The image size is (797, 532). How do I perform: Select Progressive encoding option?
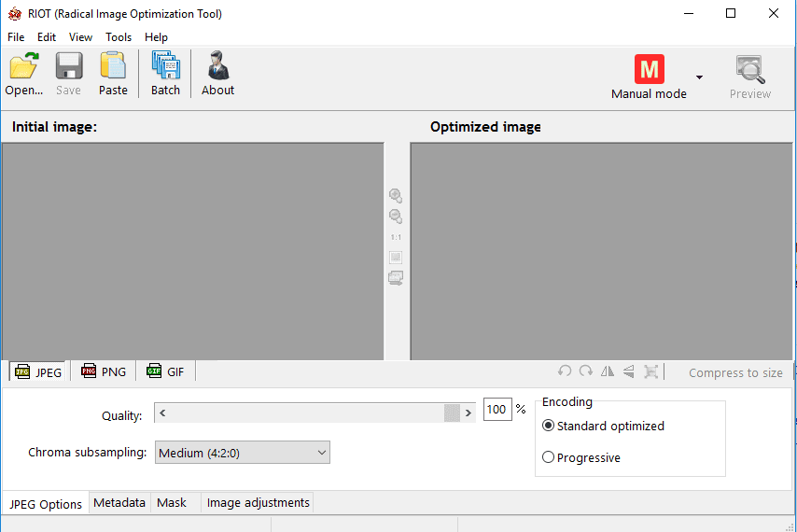tap(581, 457)
